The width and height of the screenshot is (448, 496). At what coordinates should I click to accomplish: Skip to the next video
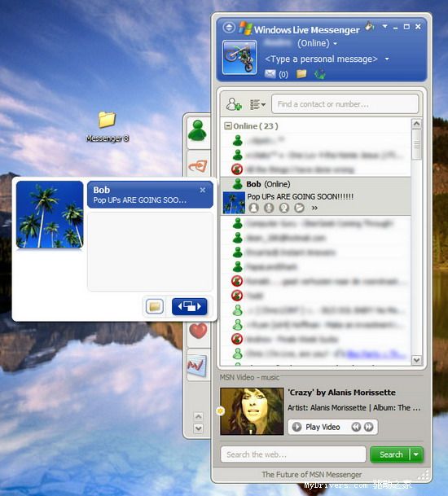pyautogui.click(x=369, y=427)
